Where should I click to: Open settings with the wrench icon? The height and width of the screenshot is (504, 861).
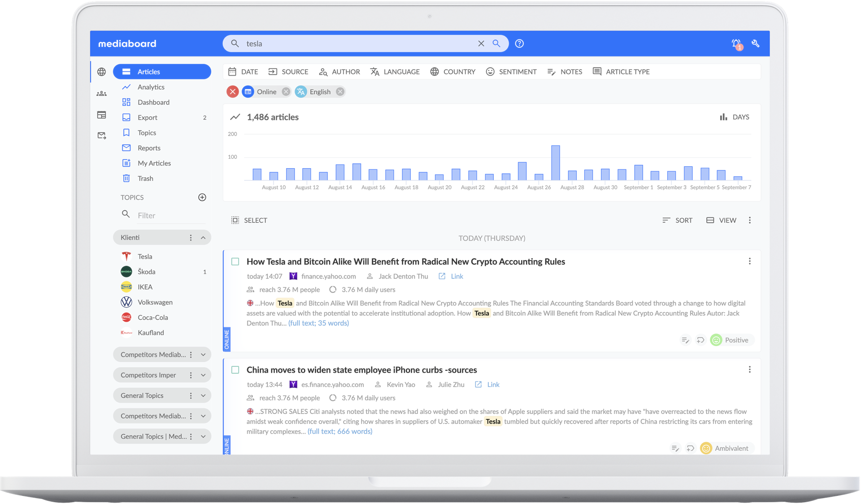[x=756, y=43]
